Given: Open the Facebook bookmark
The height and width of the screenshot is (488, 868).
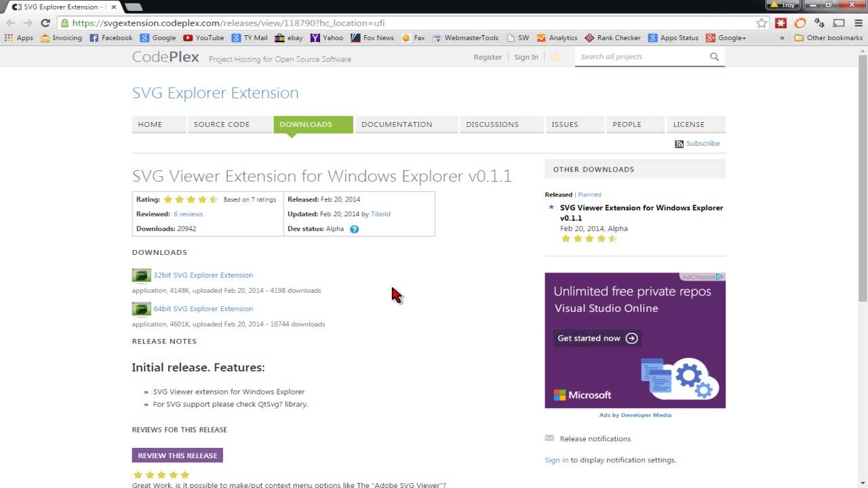Looking at the screenshot, I should tap(111, 38).
